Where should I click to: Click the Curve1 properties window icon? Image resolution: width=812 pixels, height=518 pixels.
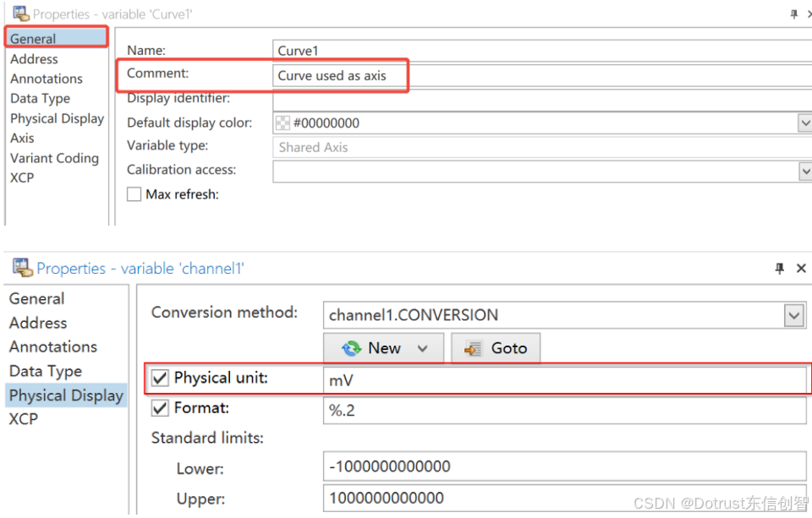click(x=20, y=14)
